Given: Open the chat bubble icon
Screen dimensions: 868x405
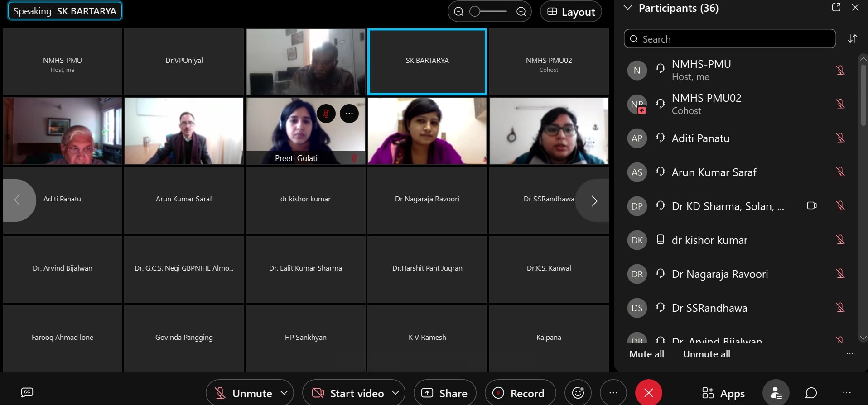Looking at the screenshot, I should click(x=811, y=393).
